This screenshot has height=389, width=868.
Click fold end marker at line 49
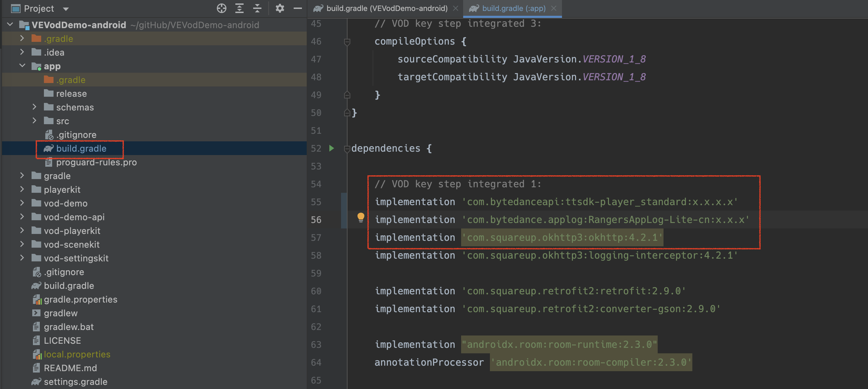pos(347,95)
